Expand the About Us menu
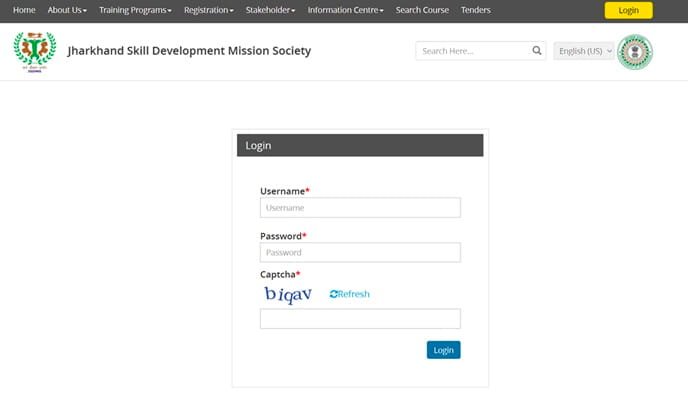Viewport: 688px width, 400px height. (67, 10)
